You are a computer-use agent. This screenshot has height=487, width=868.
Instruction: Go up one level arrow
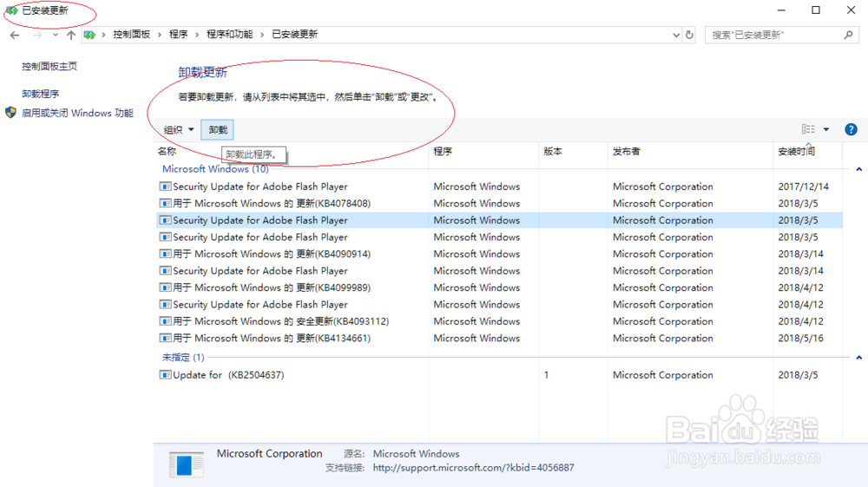pyautogui.click(x=71, y=35)
